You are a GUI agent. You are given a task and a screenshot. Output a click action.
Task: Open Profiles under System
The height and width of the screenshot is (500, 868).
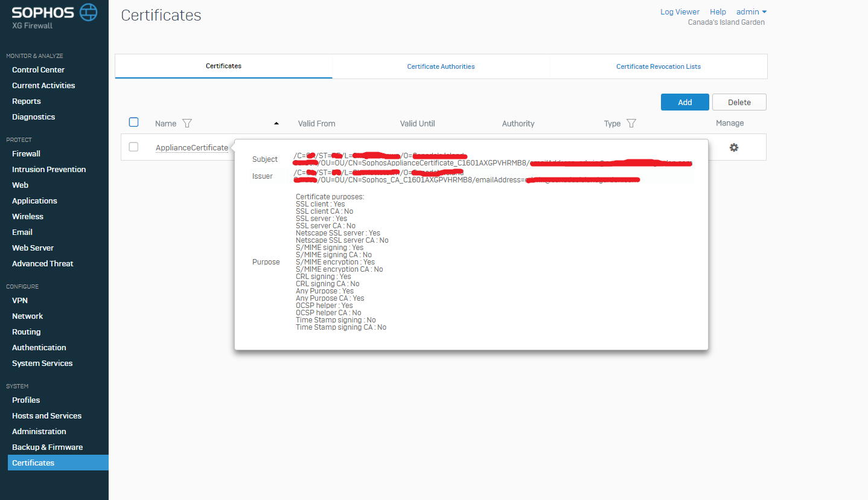pos(26,400)
